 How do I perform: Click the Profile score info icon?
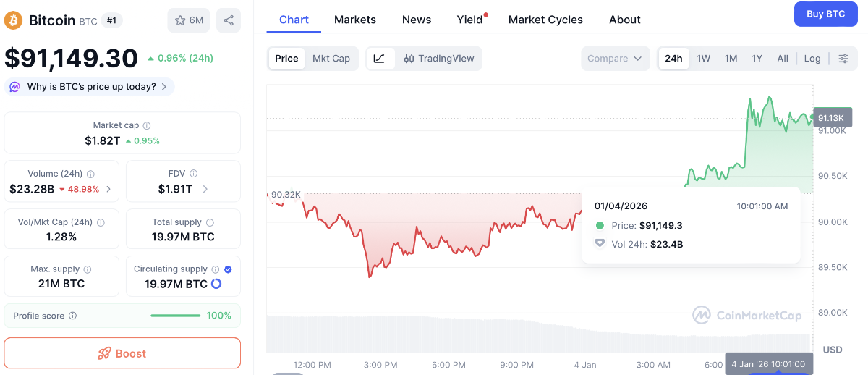pyautogui.click(x=72, y=316)
